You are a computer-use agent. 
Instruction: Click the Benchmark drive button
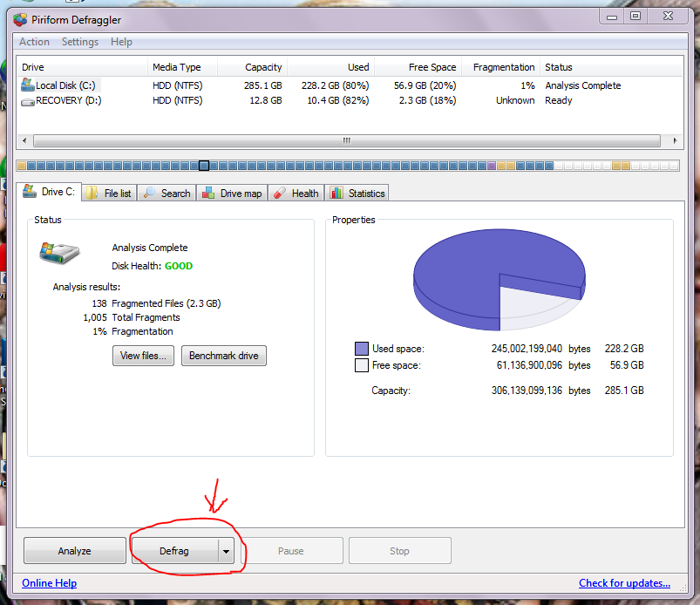pos(224,356)
